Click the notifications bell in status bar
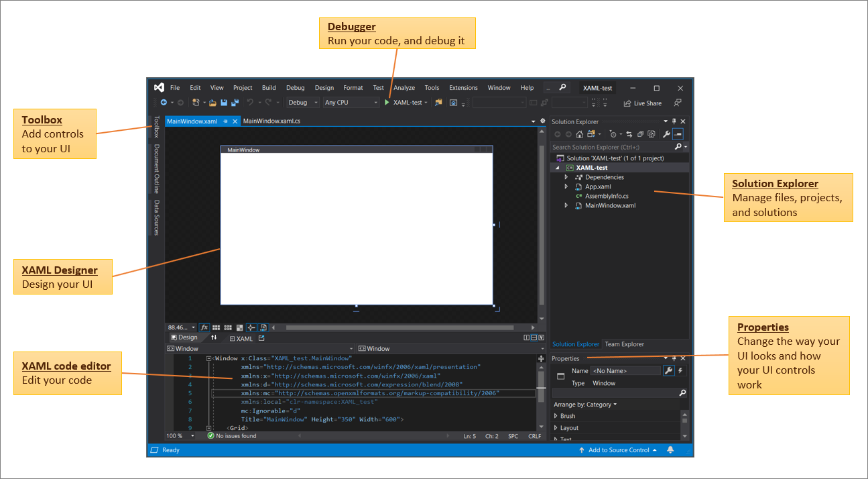Viewport: 868px width, 479px height. point(670,450)
